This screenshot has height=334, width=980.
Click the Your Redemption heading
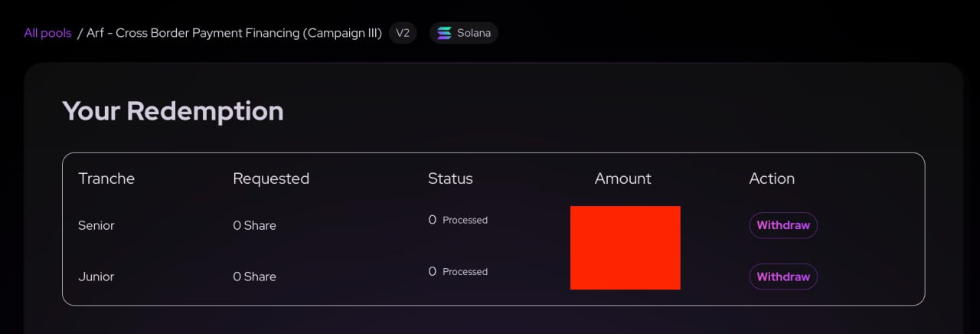[x=173, y=111]
